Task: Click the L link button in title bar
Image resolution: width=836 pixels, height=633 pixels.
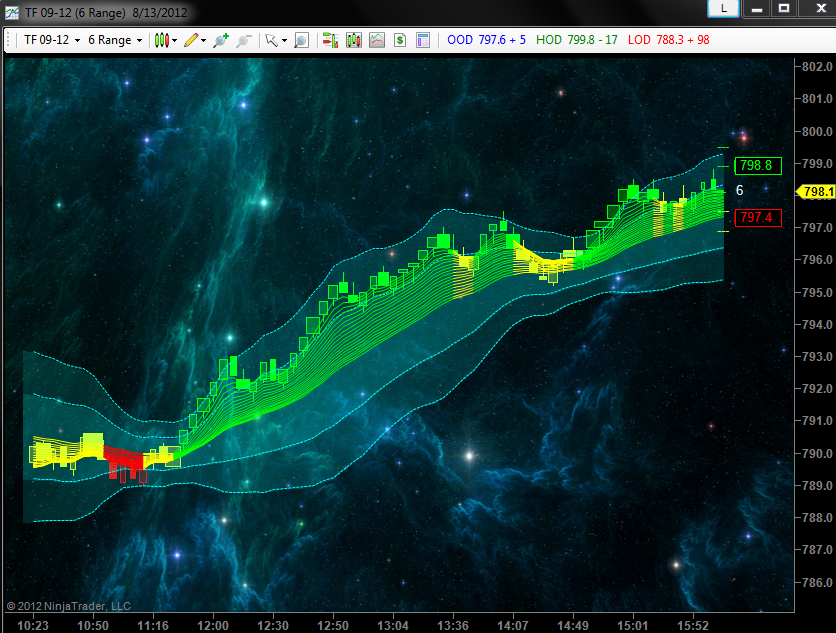Action: (x=724, y=8)
